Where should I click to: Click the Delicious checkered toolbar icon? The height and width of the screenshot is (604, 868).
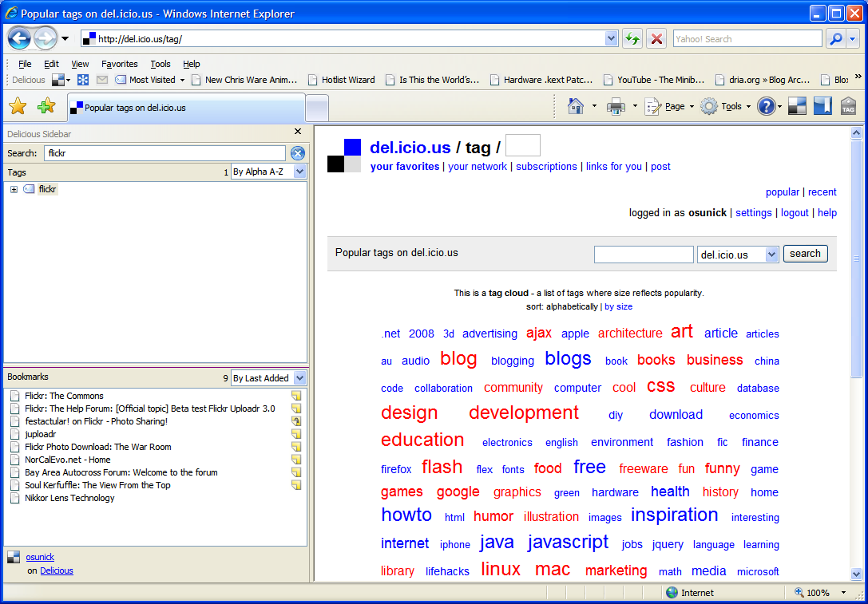click(797, 106)
